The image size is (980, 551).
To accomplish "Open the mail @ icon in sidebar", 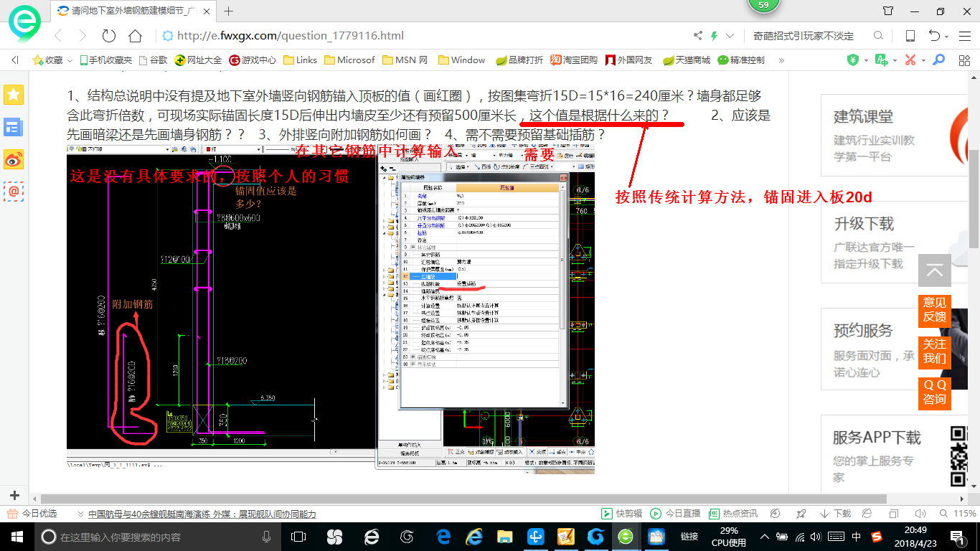I will (x=14, y=191).
